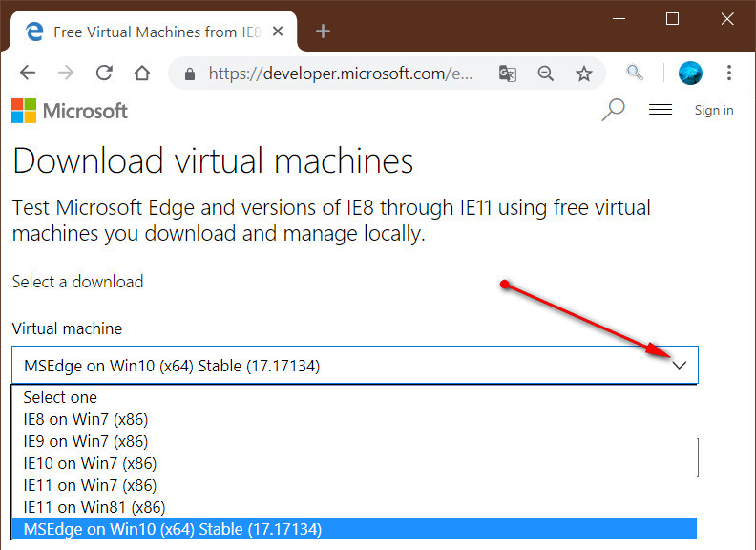The width and height of the screenshot is (756, 550).
Task: Click the 'Select a download' text
Action: [x=77, y=282]
